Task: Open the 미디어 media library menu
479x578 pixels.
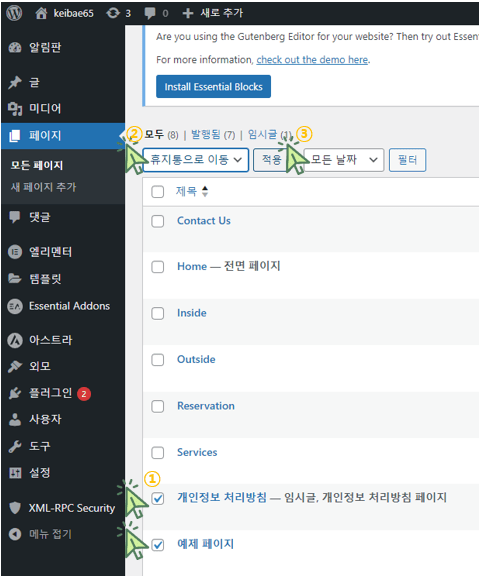Action: coord(34,108)
